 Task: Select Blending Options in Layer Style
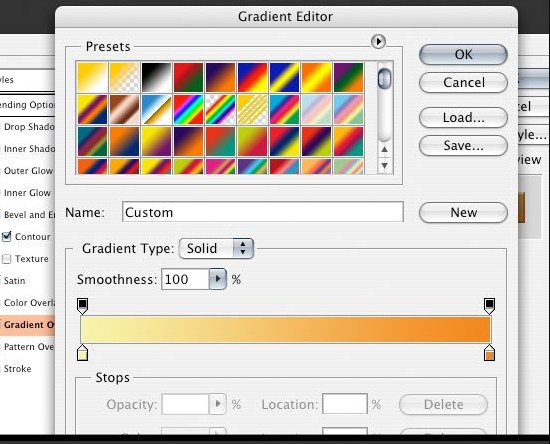click(x=27, y=105)
